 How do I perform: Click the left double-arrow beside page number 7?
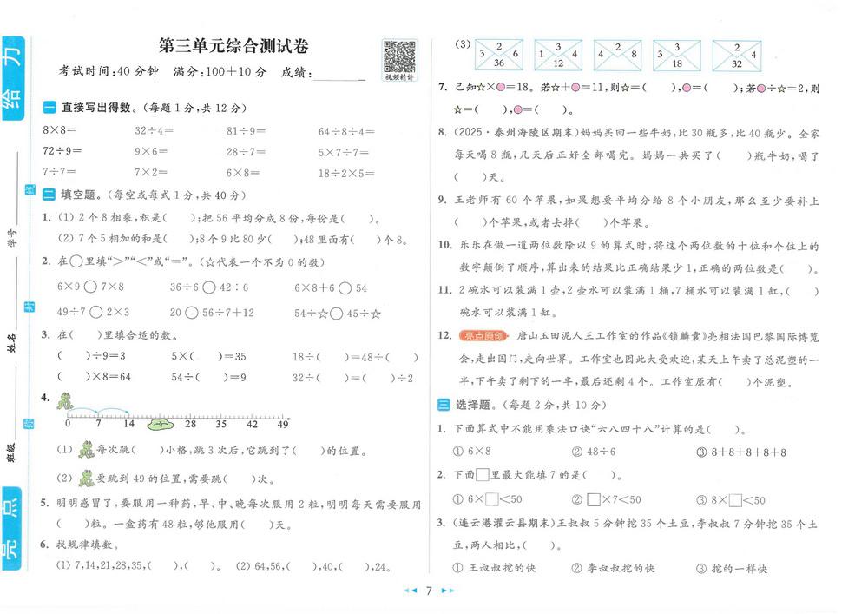tap(410, 591)
